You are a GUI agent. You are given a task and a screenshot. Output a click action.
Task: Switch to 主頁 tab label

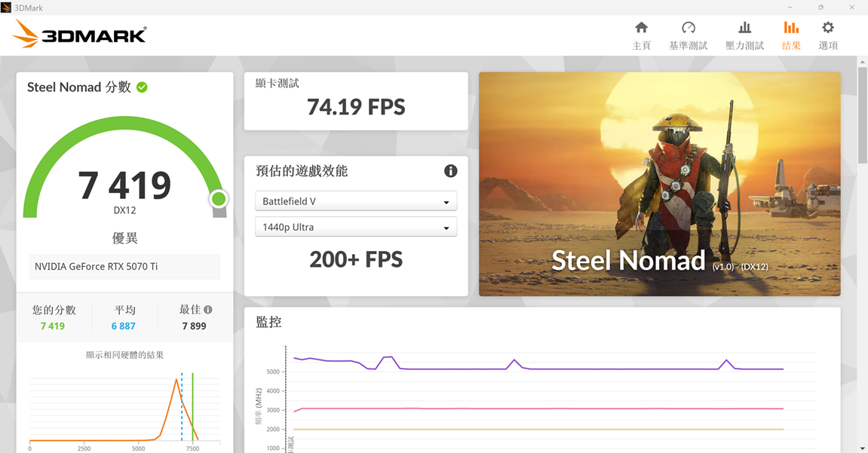click(x=641, y=46)
